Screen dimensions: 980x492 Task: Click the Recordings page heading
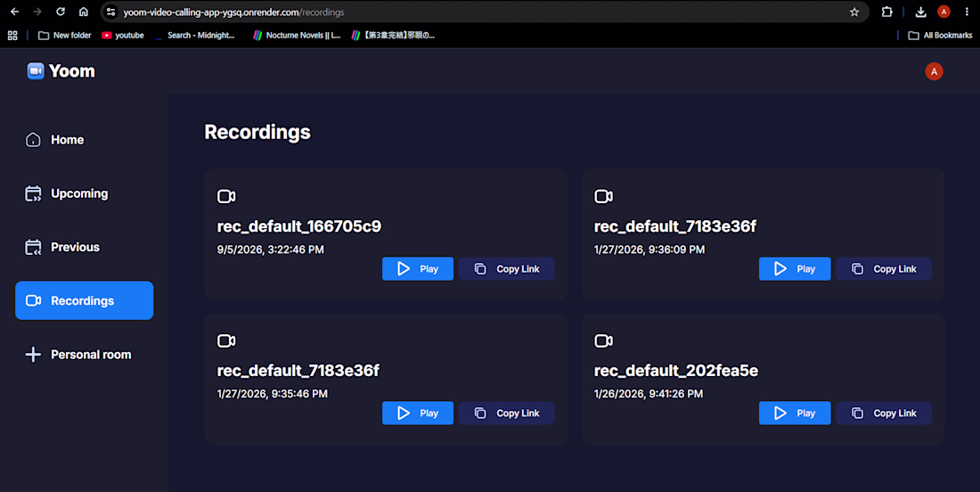click(x=257, y=132)
